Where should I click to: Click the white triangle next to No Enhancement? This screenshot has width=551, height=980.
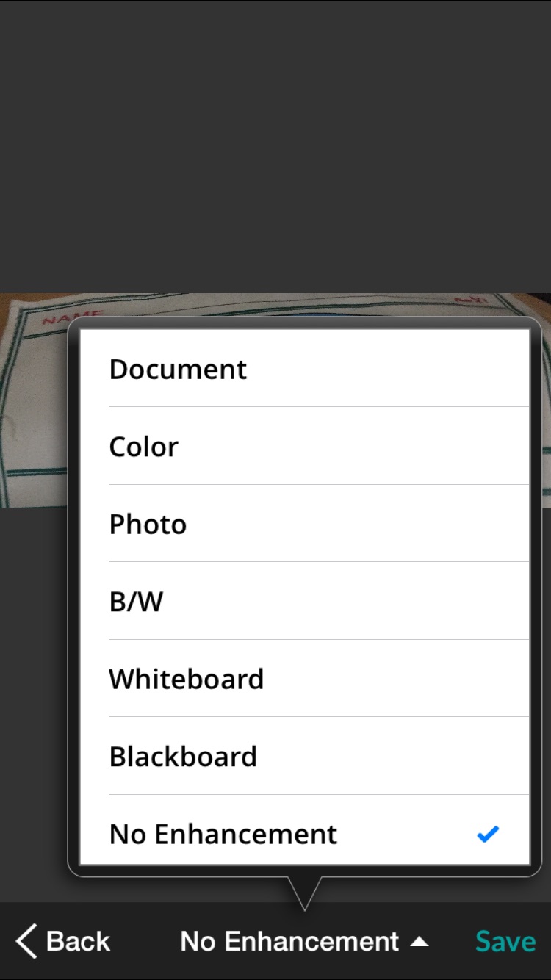(x=419, y=941)
